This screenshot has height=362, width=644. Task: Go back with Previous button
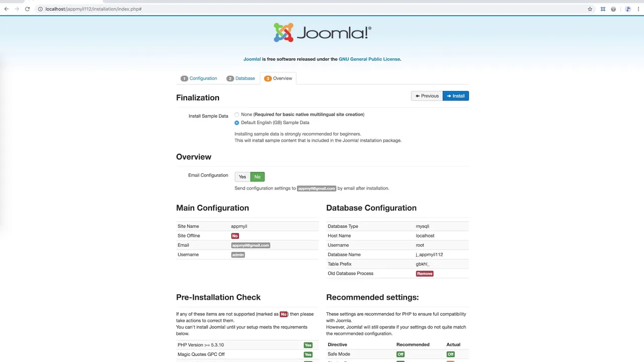point(427,96)
